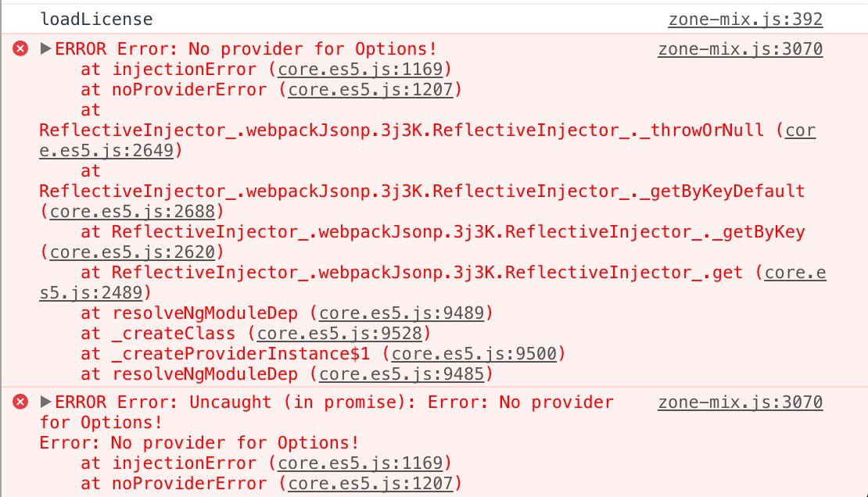Image resolution: width=868 pixels, height=497 pixels.
Task: Open core.es5.js:9528 _createClass link
Action: [x=339, y=333]
